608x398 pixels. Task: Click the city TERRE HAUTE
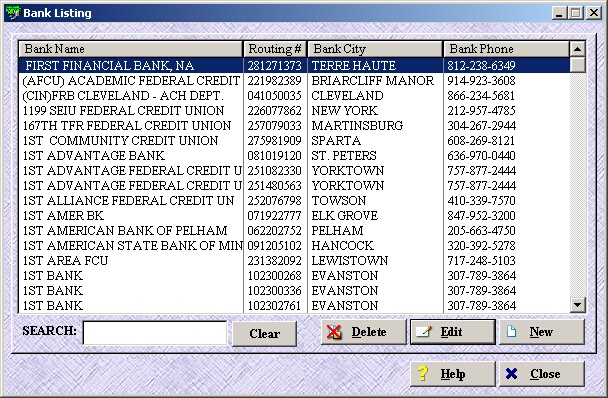[x=354, y=65]
